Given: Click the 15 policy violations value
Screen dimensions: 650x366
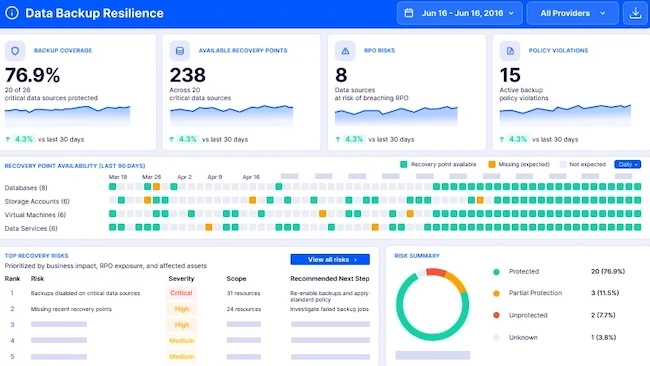Looking at the screenshot, I should click(x=510, y=75).
